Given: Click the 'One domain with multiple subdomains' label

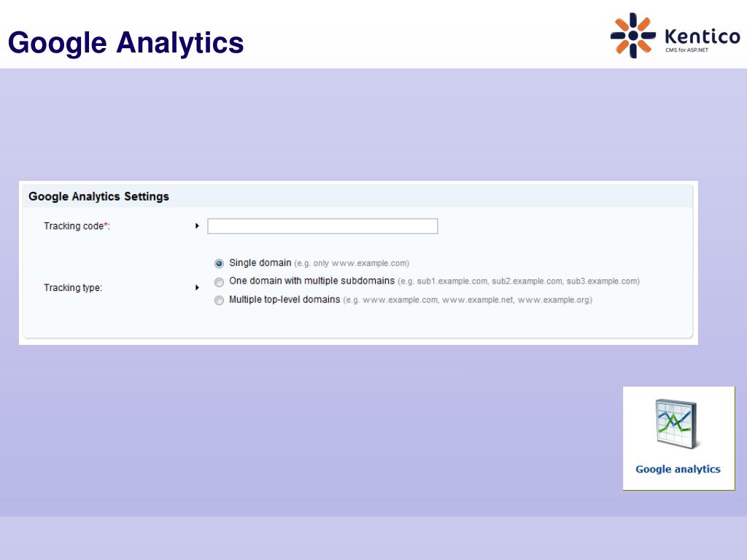Looking at the screenshot, I should click(311, 281).
